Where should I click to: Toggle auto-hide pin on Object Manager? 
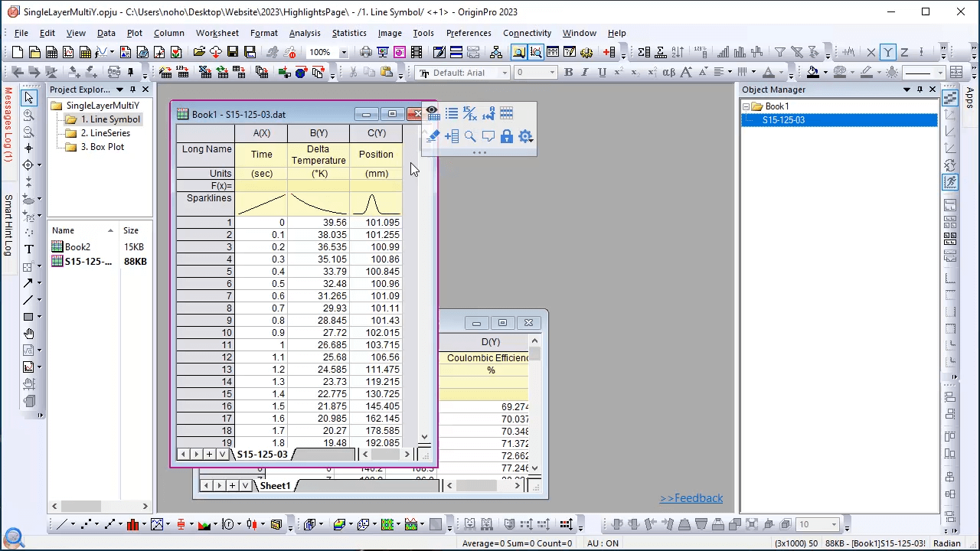[920, 90]
